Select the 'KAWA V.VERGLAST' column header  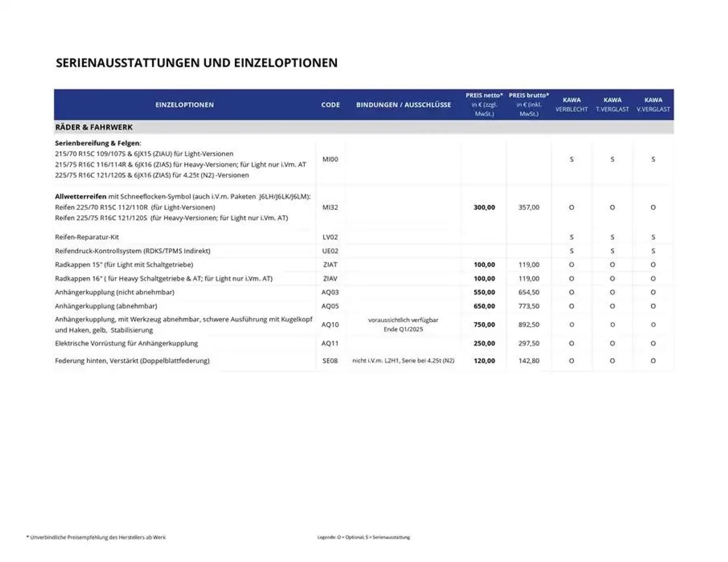(x=653, y=105)
